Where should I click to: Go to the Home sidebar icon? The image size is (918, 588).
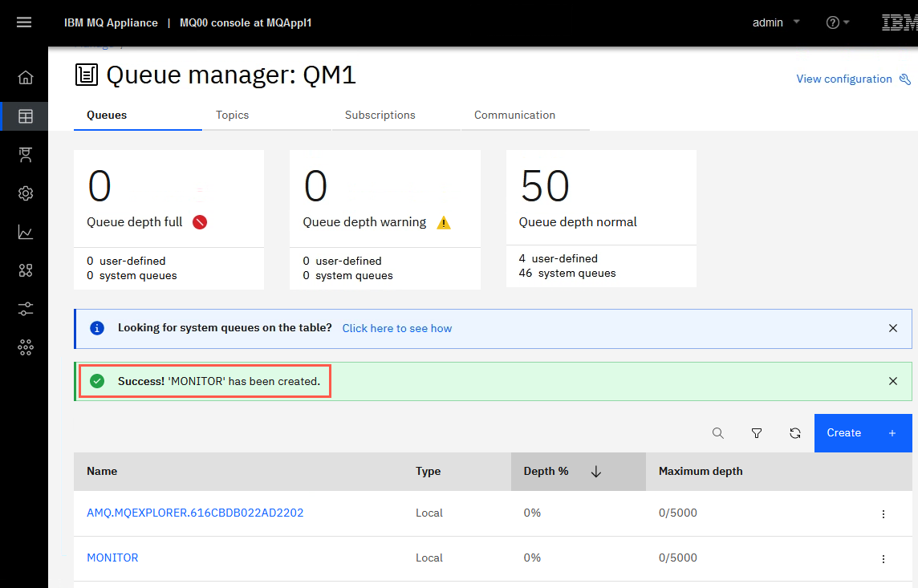click(x=25, y=77)
